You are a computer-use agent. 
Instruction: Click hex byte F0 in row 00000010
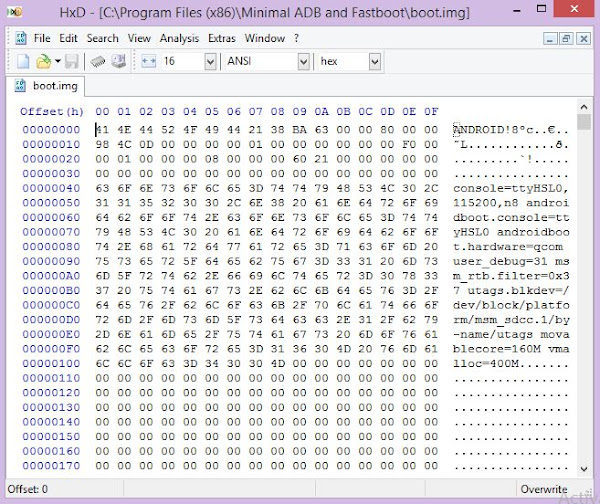tap(409, 144)
